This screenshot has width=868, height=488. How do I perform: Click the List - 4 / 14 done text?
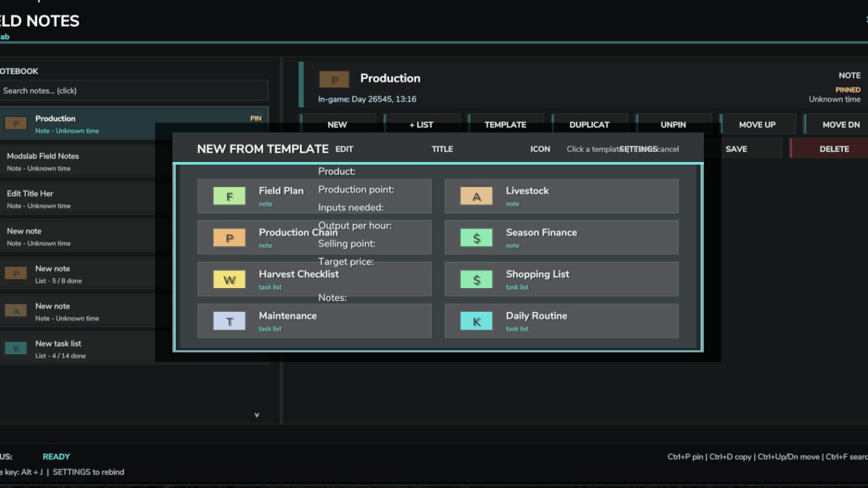(60, 356)
